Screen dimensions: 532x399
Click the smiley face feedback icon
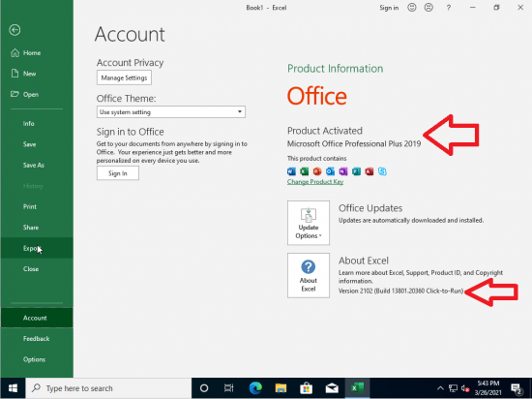(412, 8)
